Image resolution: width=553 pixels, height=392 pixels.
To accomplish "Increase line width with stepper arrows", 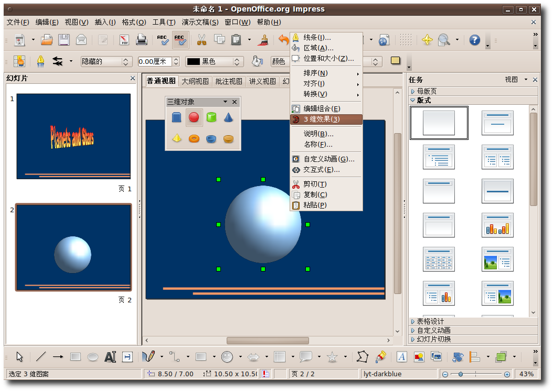I will click(176, 59).
